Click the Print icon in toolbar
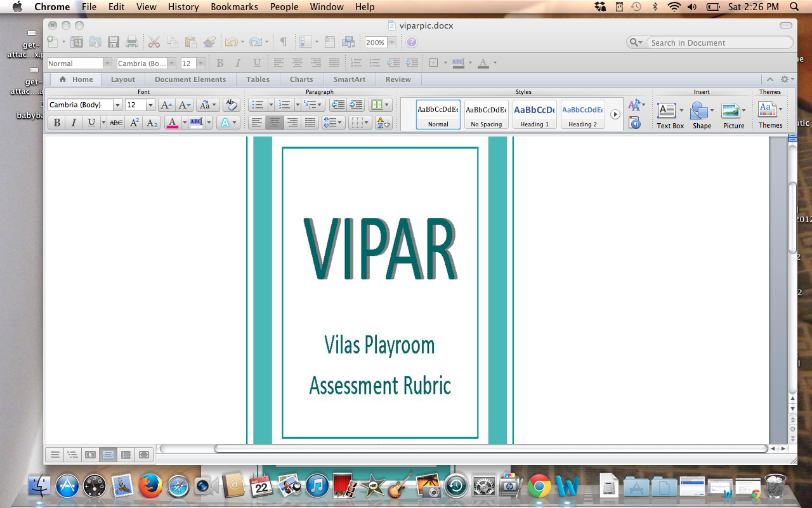This screenshot has height=508, width=812. (x=132, y=43)
